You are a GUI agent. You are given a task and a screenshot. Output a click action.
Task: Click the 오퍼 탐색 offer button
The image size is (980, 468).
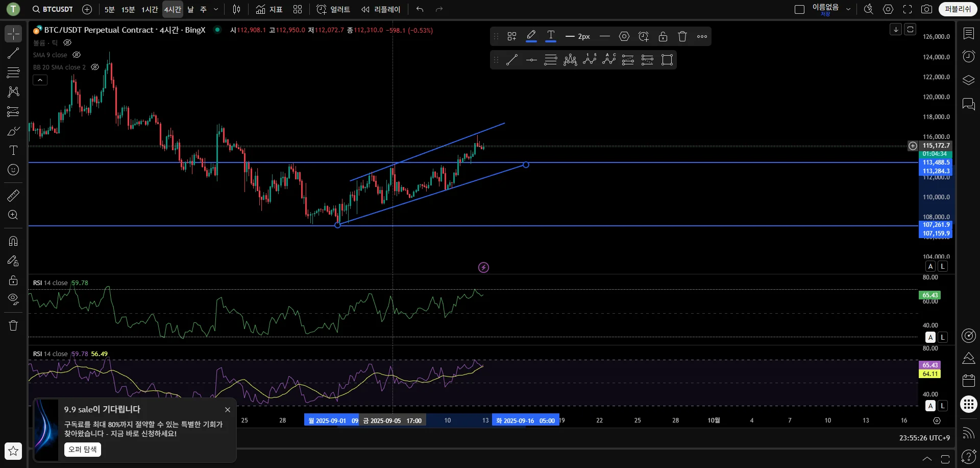click(x=83, y=449)
